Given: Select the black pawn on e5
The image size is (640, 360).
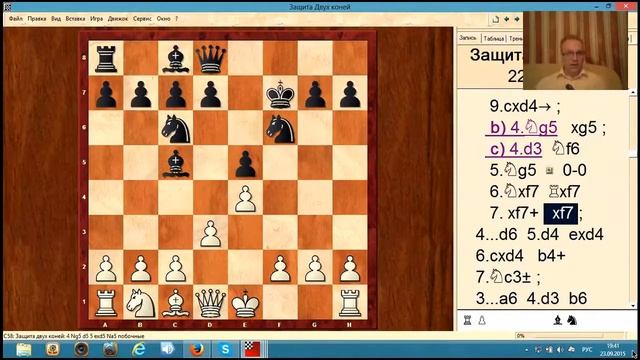Looking at the screenshot, I should pos(245,164).
